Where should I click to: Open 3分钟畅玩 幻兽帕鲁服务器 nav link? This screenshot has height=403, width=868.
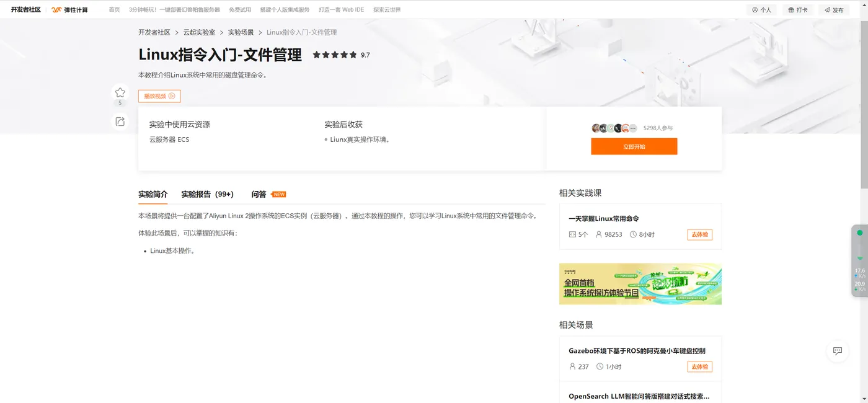coord(174,10)
